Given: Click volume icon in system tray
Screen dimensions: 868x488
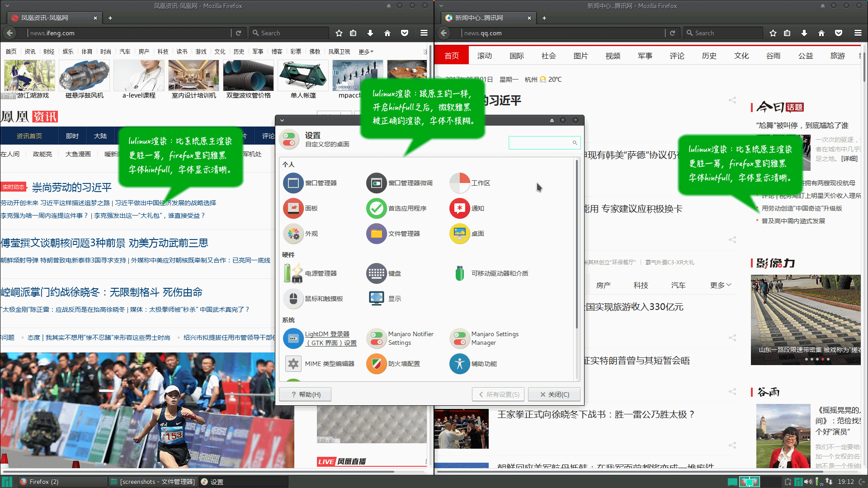Looking at the screenshot, I should [x=808, y=482].
